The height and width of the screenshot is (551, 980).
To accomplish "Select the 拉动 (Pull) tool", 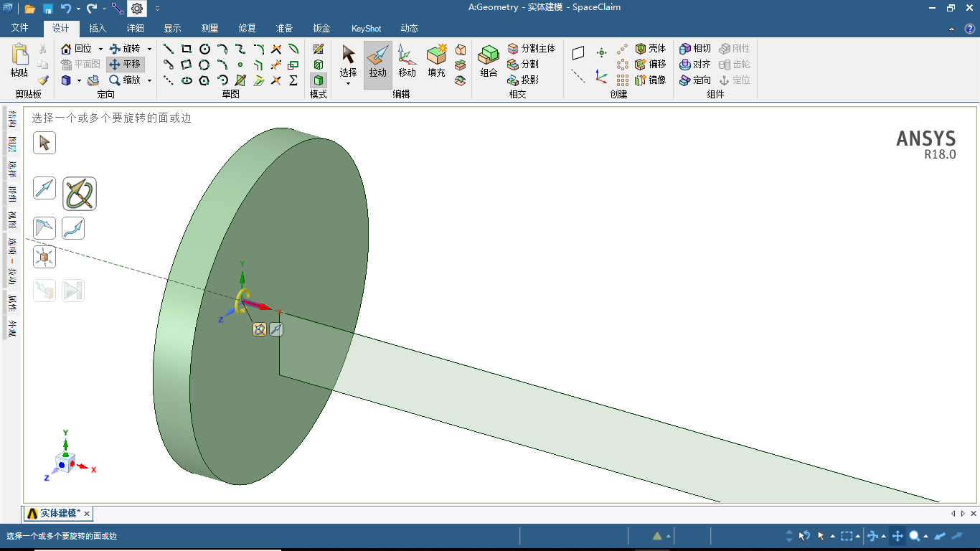I will pos(377,63).
